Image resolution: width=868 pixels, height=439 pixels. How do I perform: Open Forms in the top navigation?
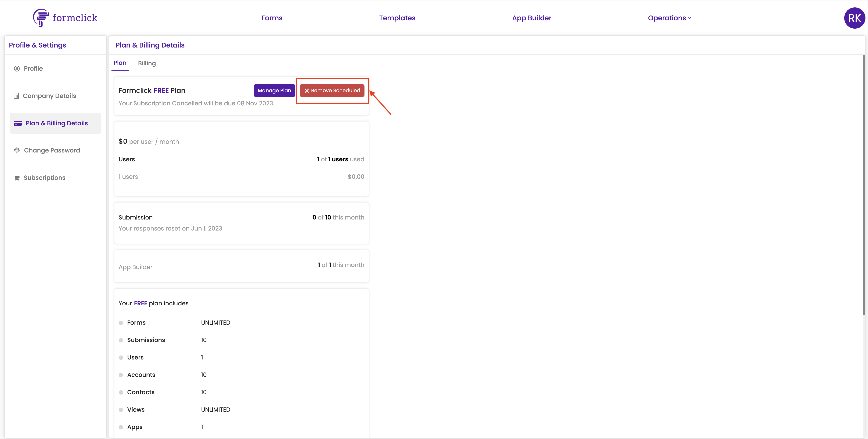click(272, 18)
